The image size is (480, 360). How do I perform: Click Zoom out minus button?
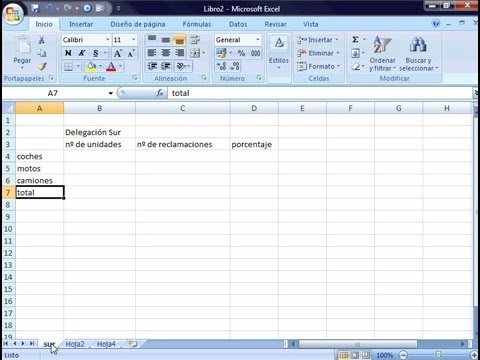click(403, 355)
